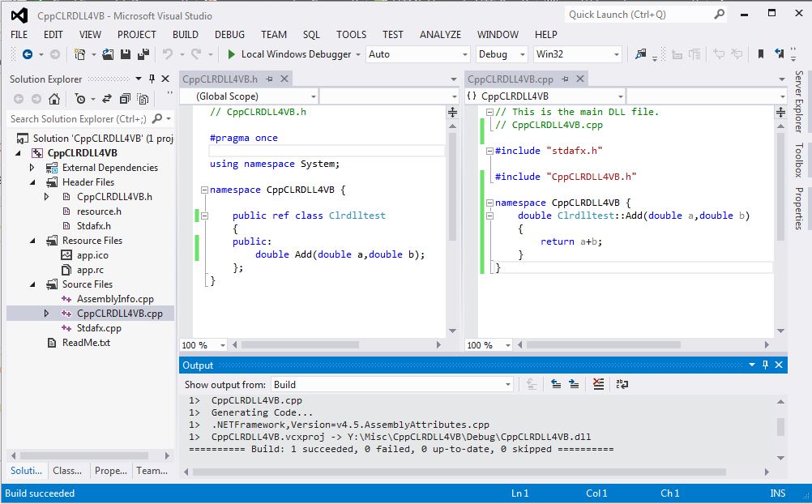Click inside the Quick Launch search box

pos(640,15)
